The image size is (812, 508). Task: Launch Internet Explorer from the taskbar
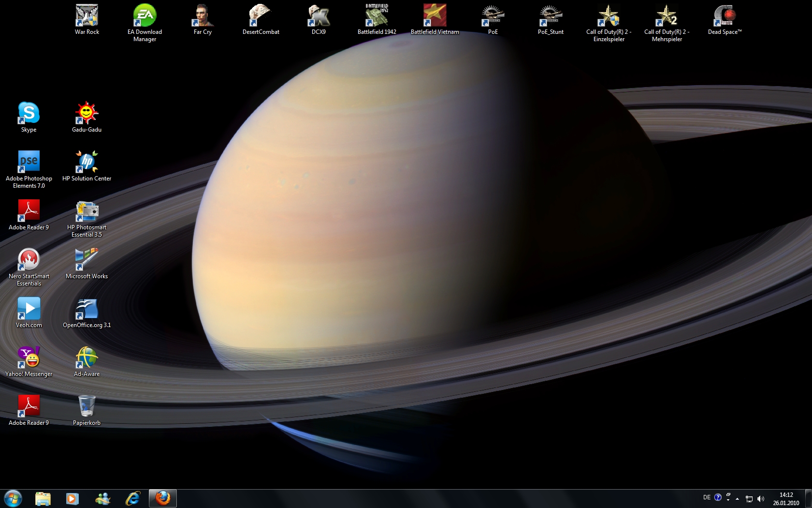[132, 498]
